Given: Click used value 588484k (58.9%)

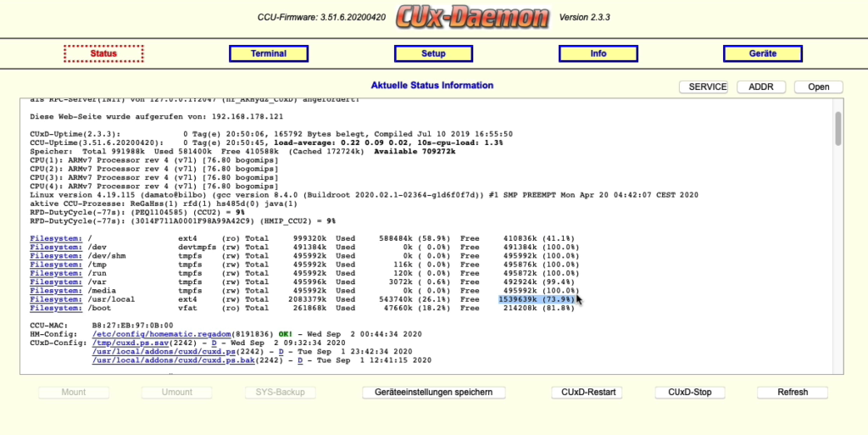Looking at the screenshot, I should (415, 238).
